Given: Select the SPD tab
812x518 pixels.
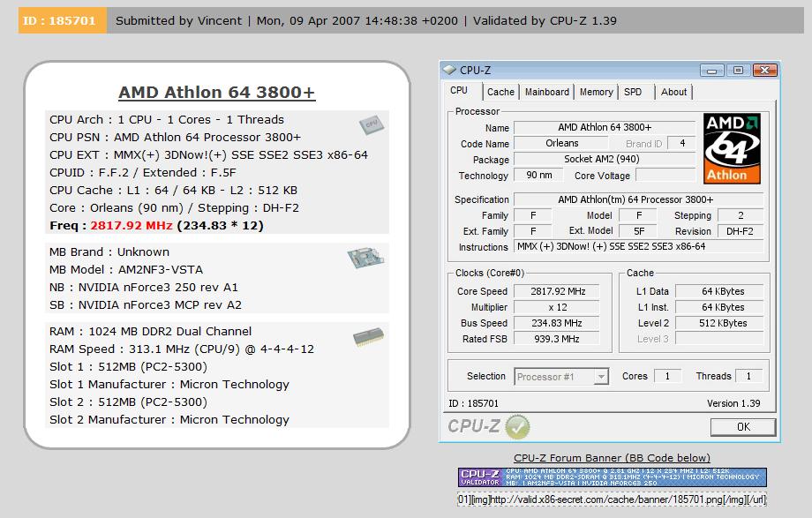Looking at the screenshot, I should pos(633,92).
